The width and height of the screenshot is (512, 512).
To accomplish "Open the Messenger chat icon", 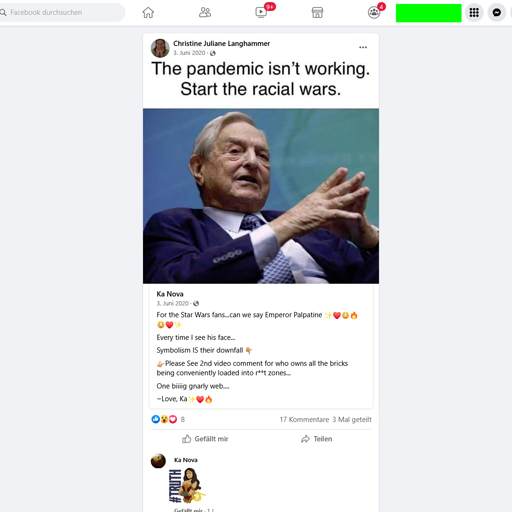I will click(497, 13).
